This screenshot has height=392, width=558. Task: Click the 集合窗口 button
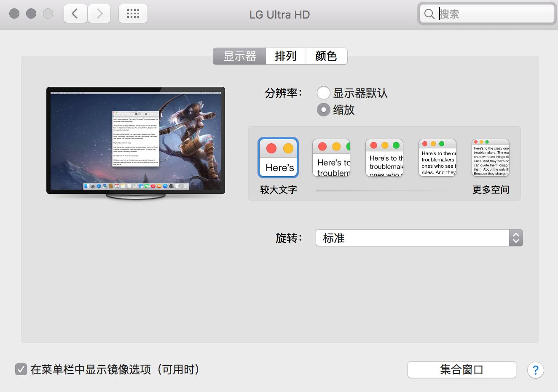coord(462,370)
